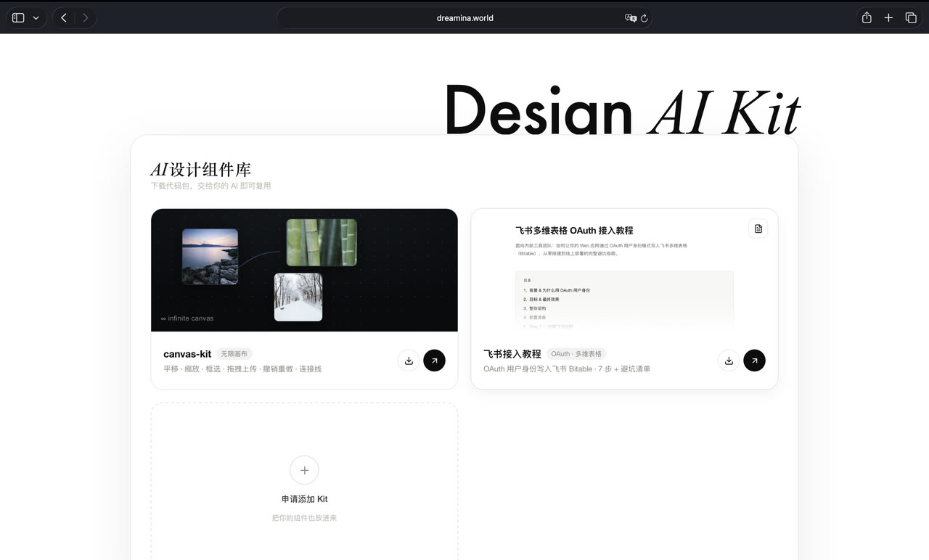Show the tab overview
The height and width of the screenshot is (560, 929).
pos(911,17)
